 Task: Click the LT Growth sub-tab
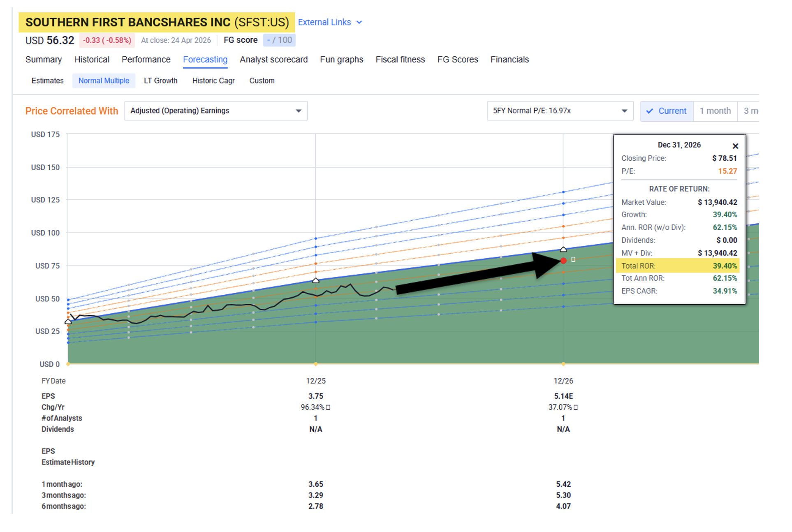pos(160,81)
